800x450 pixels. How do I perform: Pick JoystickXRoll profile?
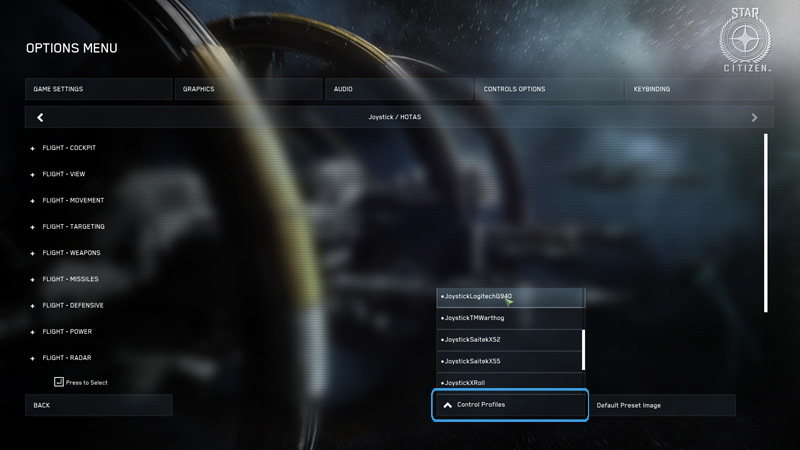(510, 382)
